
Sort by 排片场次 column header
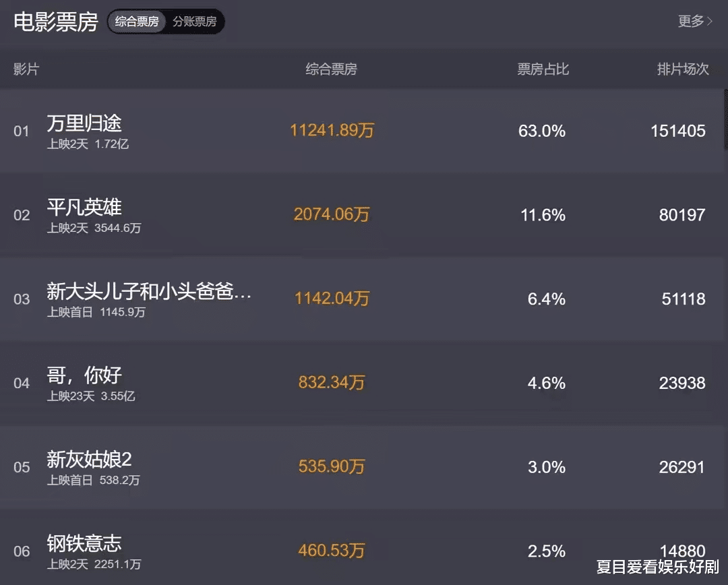[x=682, y=69]
